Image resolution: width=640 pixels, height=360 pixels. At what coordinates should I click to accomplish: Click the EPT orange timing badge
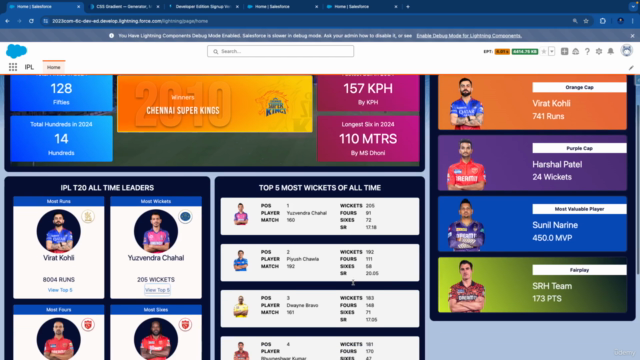pyautogui.click(x=502, y=51)
